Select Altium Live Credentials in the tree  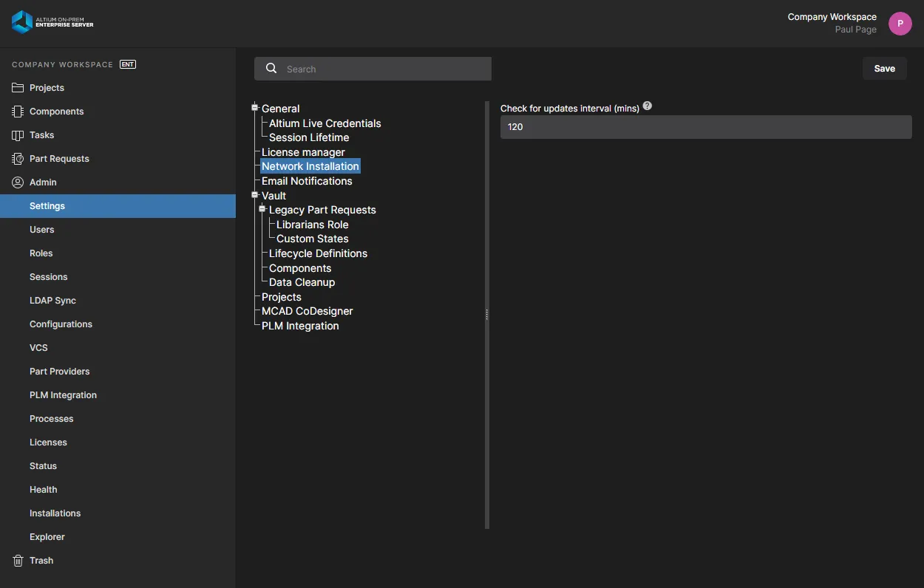[x=325, y=123]
